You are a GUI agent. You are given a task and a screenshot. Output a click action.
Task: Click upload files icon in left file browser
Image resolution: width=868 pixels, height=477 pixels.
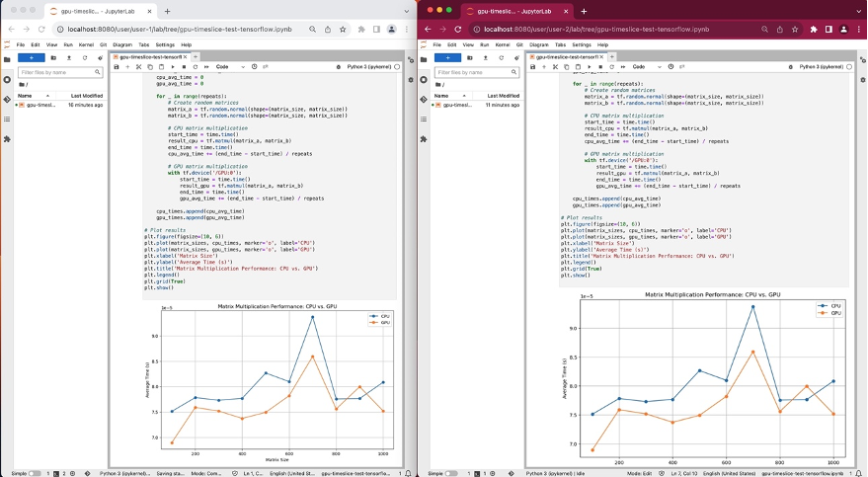pyautogui.click(x=70, y=57)
